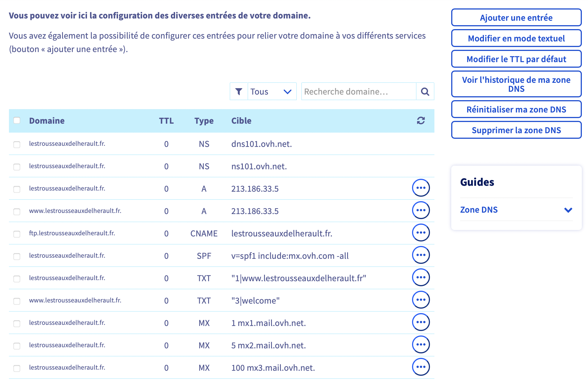588x385 pixels.
Task: Open actions menu for "3|welcome" TXT row
Action: [421, 300]
